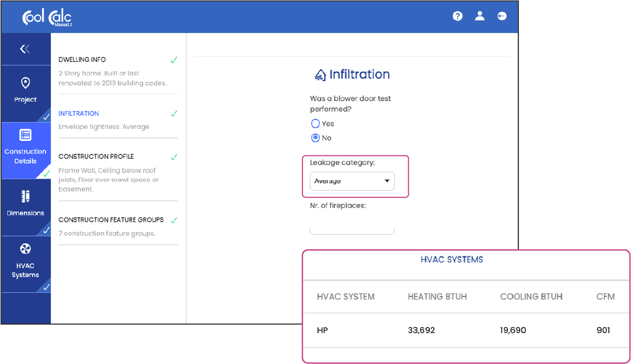This screenshot has height=364, width=631.
Task: Select No for blower door test
Action: pos(315,138)
